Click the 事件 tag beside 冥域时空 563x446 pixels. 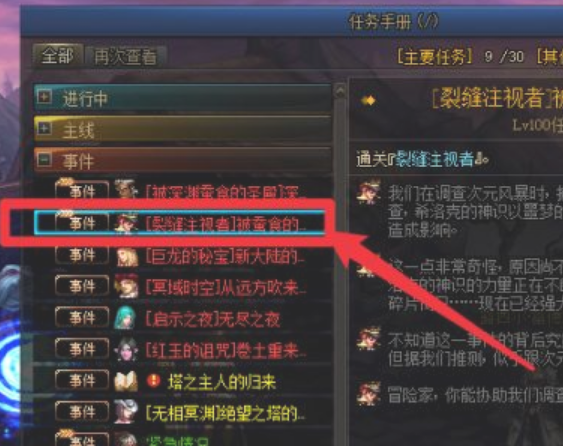(x=82, y=286)
